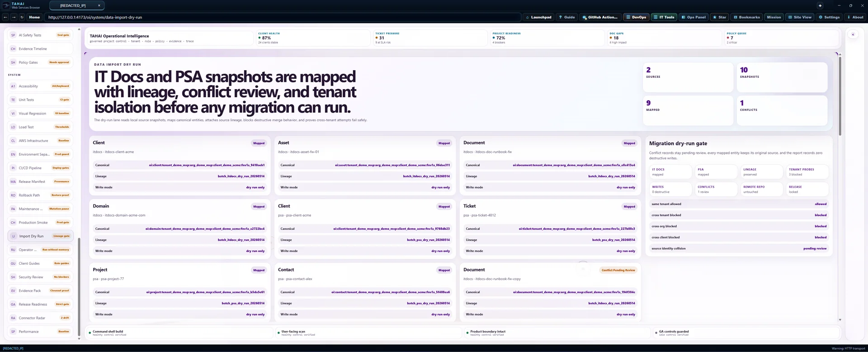Viewport: 868px width, 352px height.
Task: Click the GU icon for Client Guides
Action: click(13, 263)
